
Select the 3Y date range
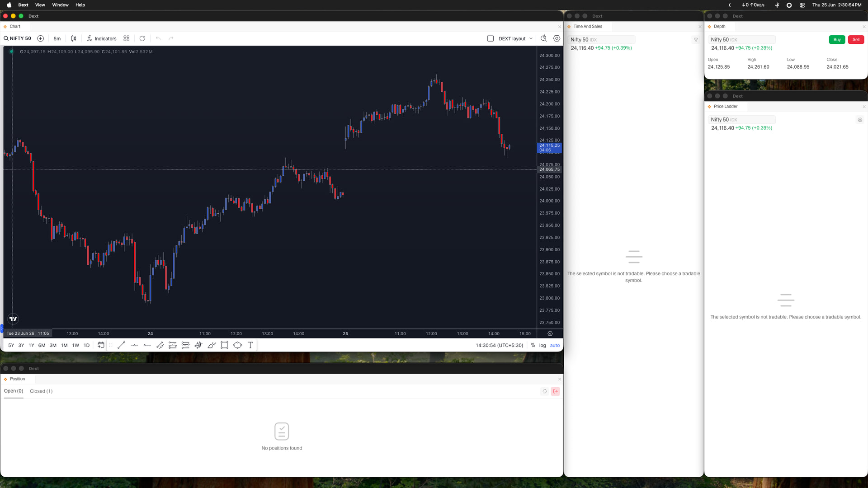[21, 345]
